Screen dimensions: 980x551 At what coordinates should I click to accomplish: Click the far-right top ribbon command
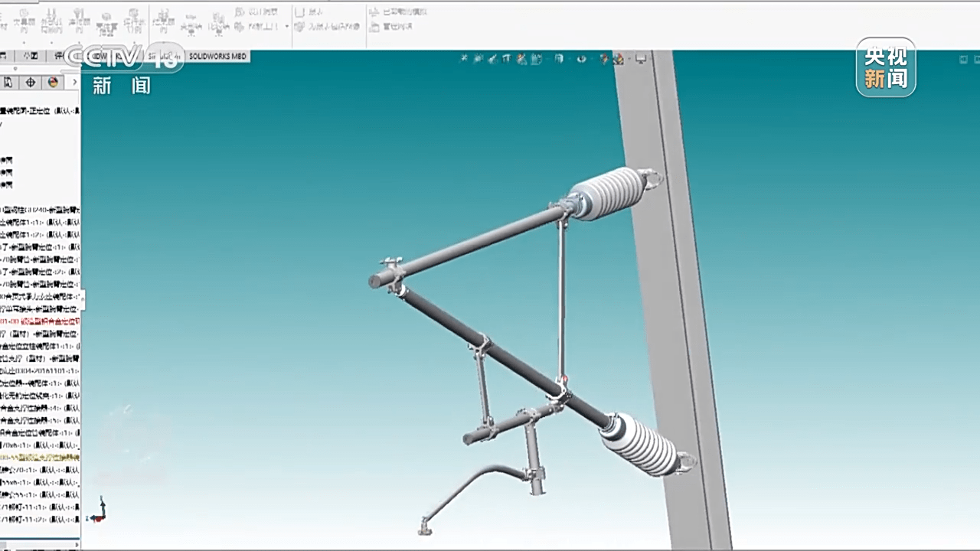point(398,12)
